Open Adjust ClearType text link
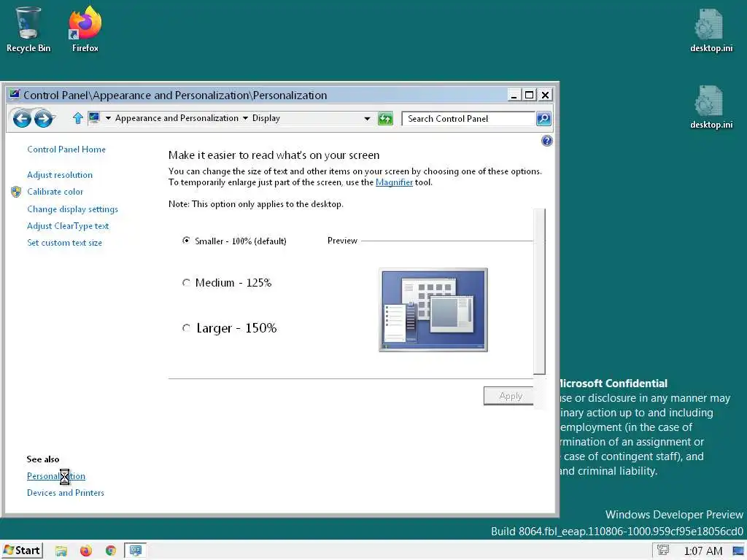The height and width of the screenshot is (560, 747). pos(68,226)
